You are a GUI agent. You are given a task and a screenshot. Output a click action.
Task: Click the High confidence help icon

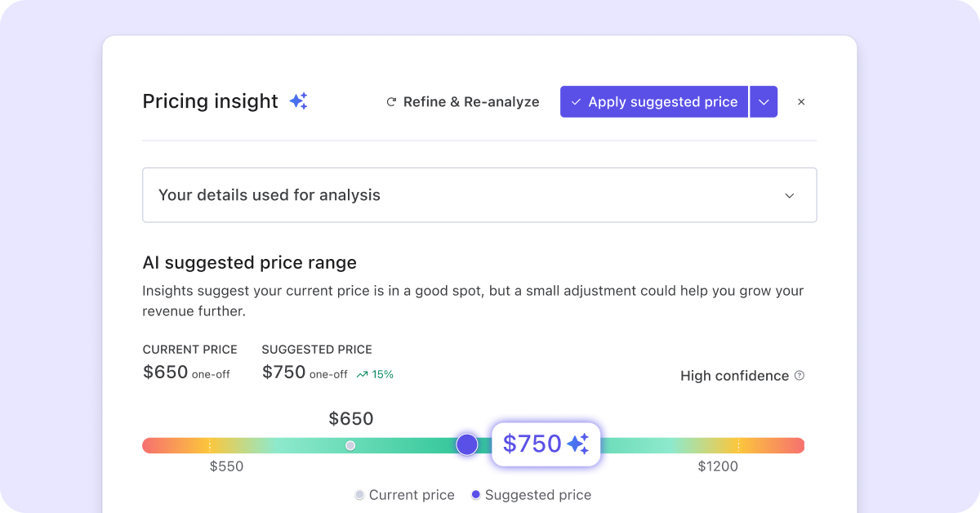pyautogui.click(x=800, y=376)
